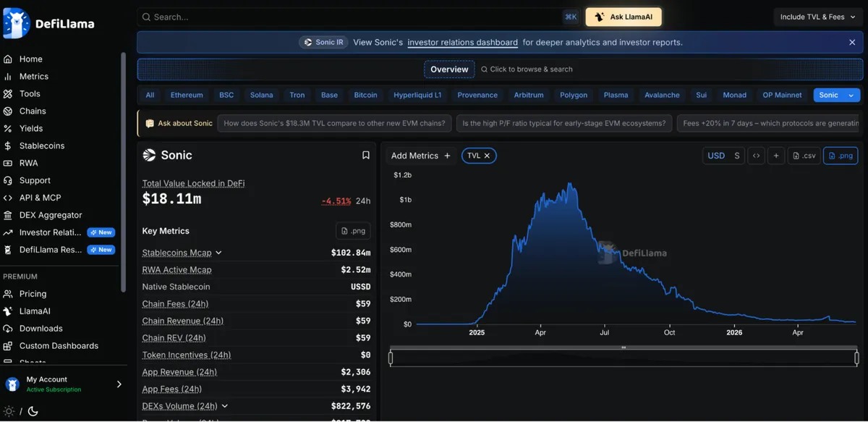Click the Support headset icon
This screenshot has height=422, width=868.
click(8, 181)
